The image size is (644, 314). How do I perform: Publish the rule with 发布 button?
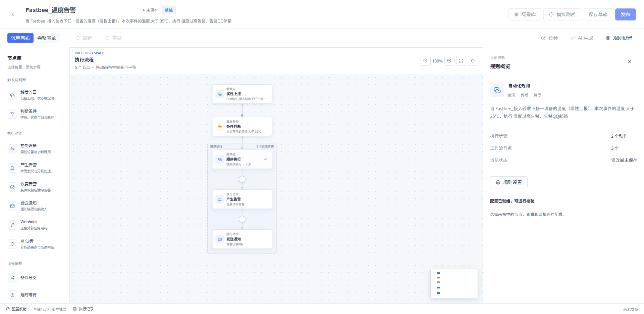(625, 14)
